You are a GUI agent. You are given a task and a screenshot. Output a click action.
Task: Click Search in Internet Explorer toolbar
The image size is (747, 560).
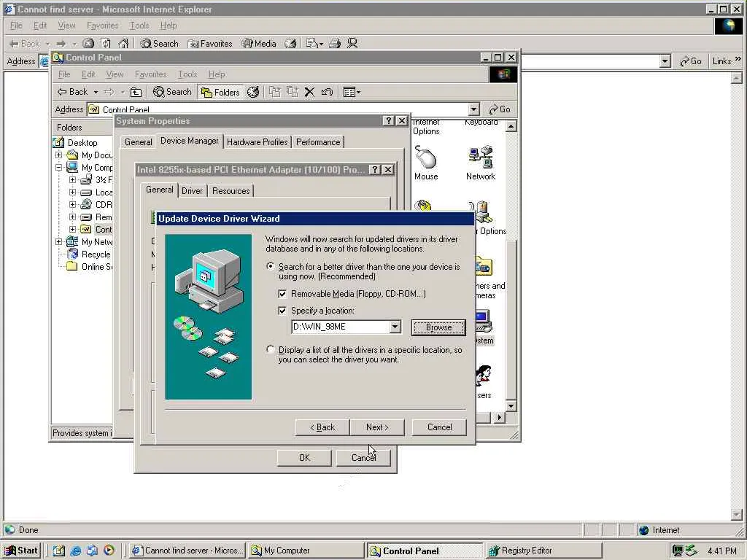(160, 43)
